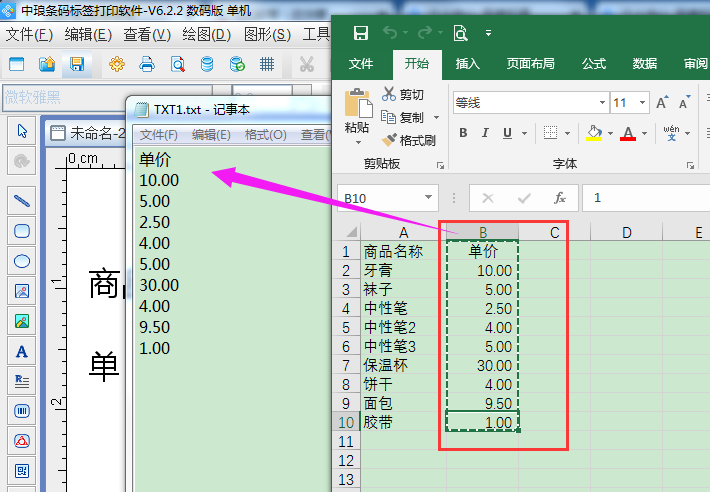Viewport: 710px width, 492px height.
Task: Click the document settings gear icon
Action: 117,65
